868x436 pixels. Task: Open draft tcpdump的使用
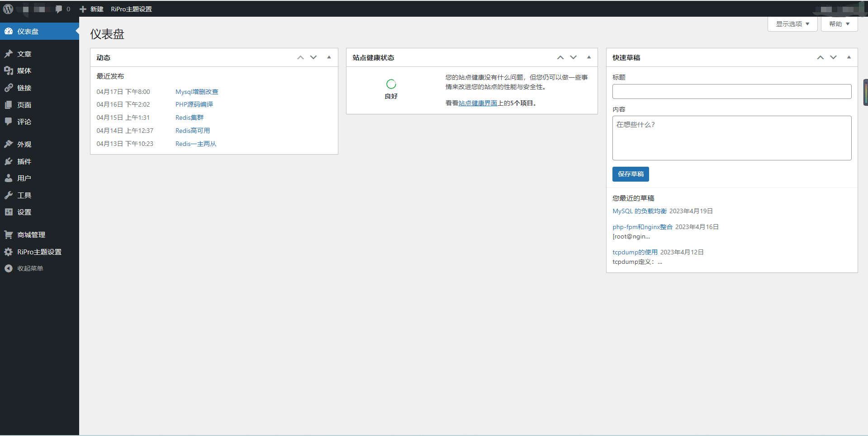635,252
